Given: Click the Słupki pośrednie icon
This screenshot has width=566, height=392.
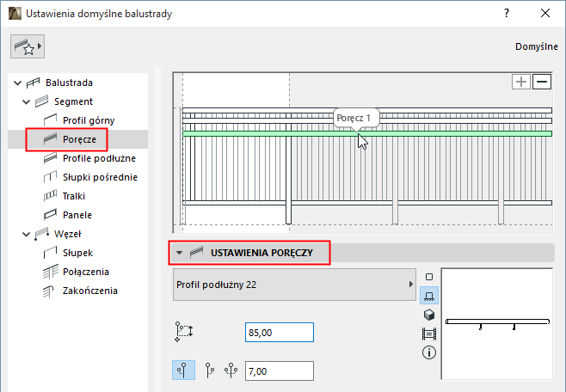Looking at the screenshot, I should click(x=50, y=177).
